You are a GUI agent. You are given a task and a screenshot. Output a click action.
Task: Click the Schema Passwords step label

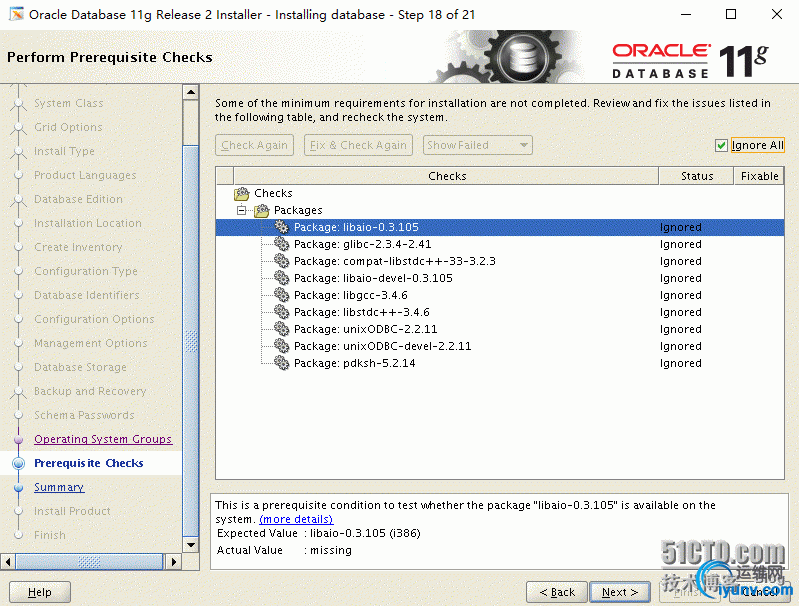point(84,415)
